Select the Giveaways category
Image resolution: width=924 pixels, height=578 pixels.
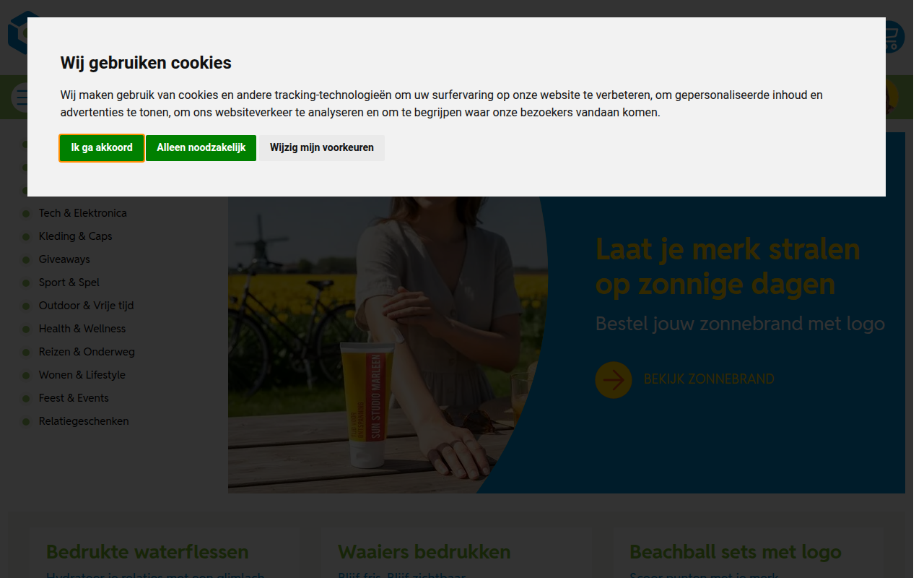(x=64, y=259)
